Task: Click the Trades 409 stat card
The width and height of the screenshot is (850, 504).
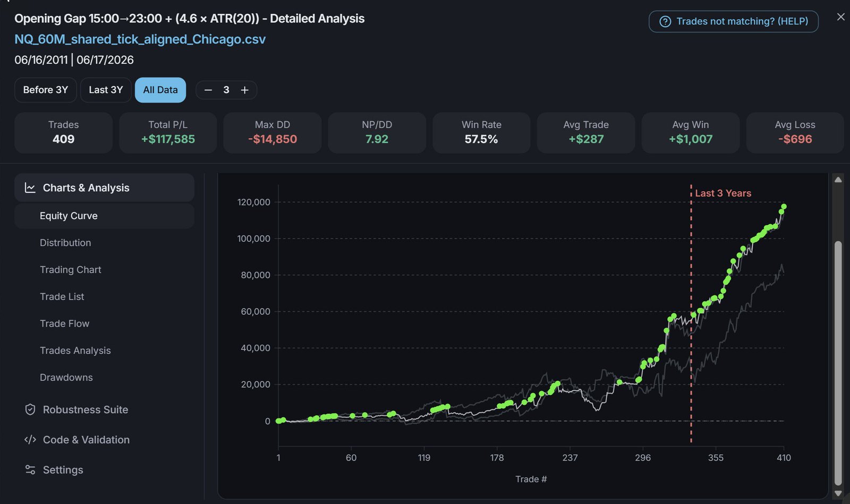Action: (64, 132)
